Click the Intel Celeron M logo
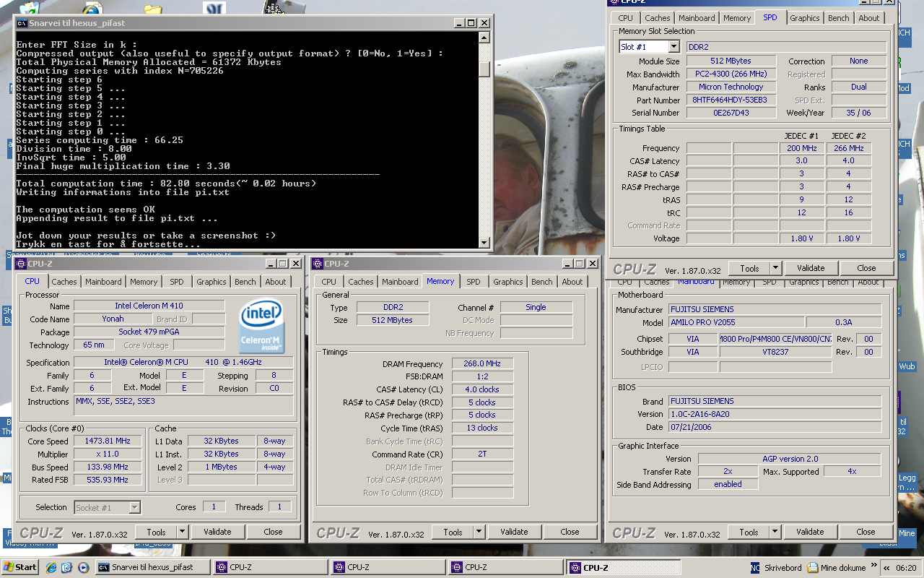This screenshot has height=578, width=924. click(x=261, y=327)
